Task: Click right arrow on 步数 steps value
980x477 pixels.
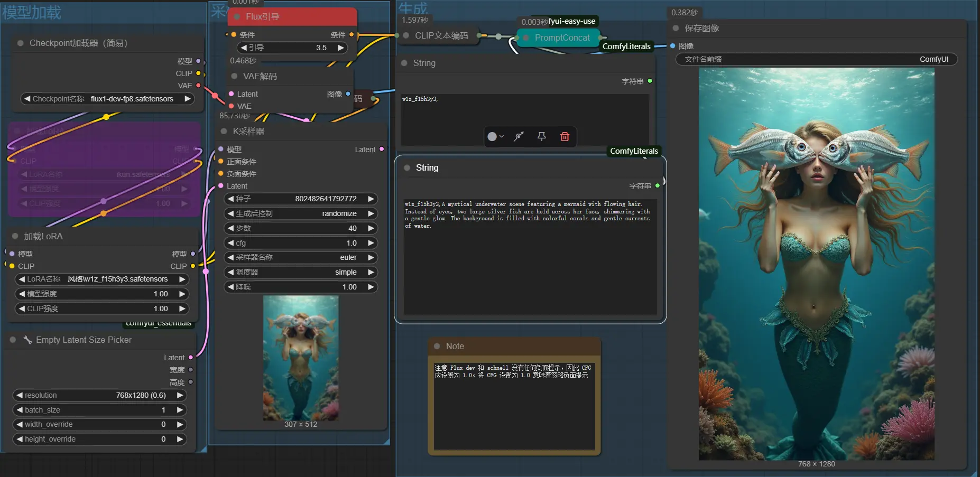Action: pyautogui.click(x=371, y=228)
